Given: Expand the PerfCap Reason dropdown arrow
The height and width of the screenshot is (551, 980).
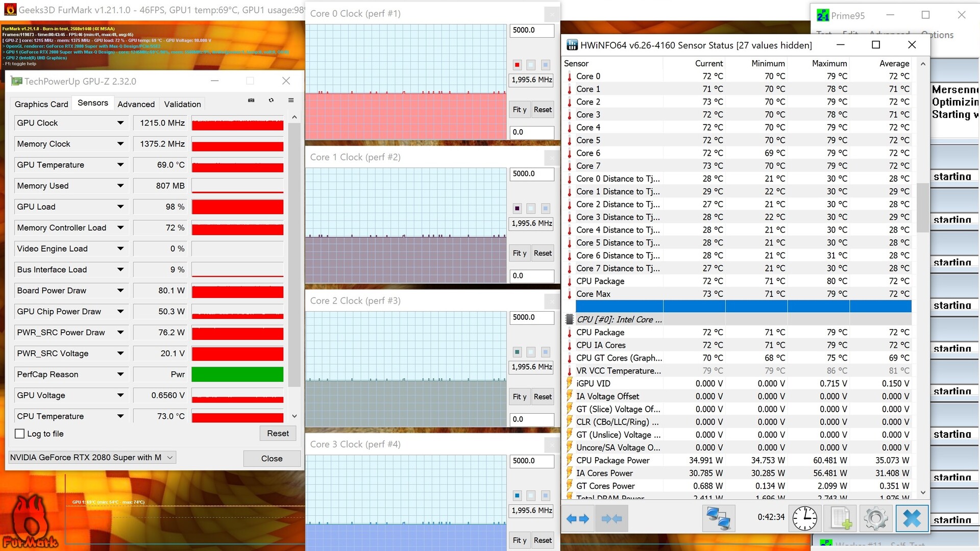Looking at the screenshot, I should (120, 374).
